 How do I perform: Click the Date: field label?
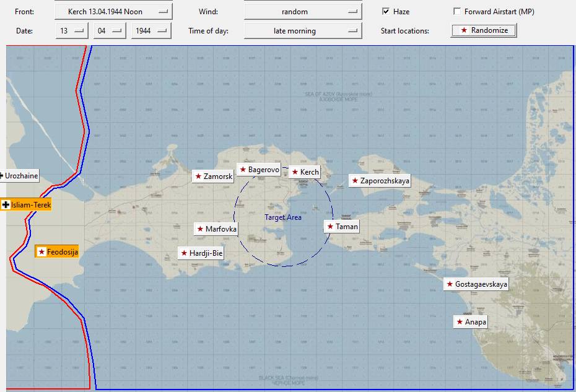coord(24,31)
